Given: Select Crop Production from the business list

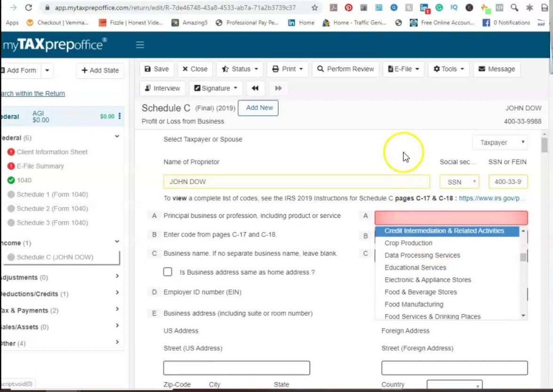Looking at the screenshot, I should click(x=408, y=243).
